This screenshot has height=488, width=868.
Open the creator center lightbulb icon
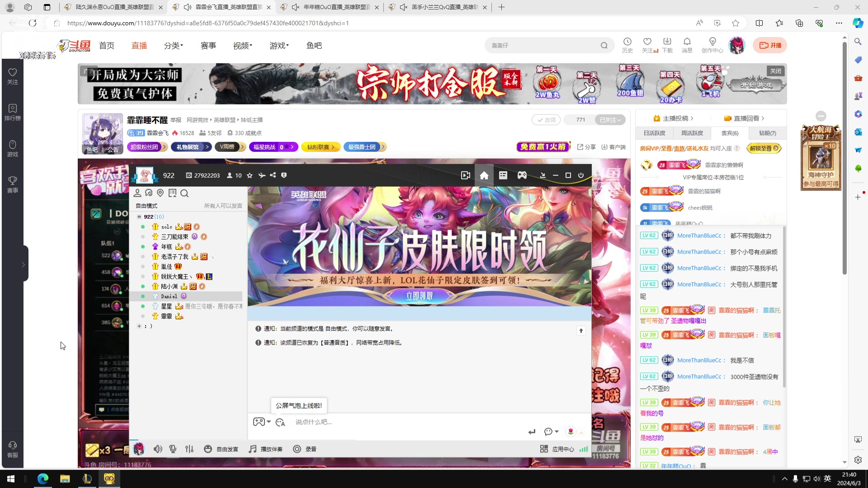click(x=712, y=42)
